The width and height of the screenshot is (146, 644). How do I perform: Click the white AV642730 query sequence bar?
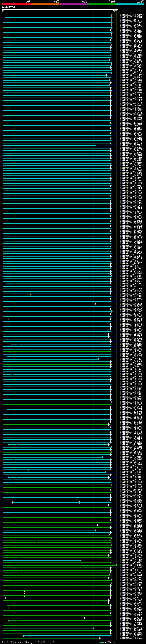click(x=60, y=10)
